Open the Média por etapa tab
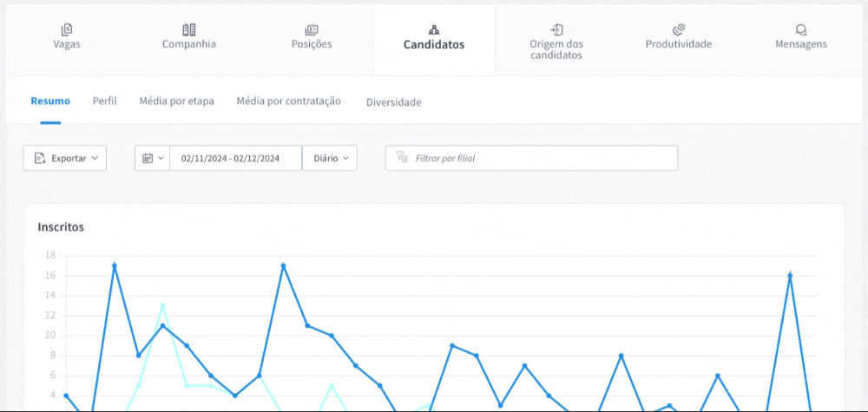Screen dimensions: 868x412 tap(176, 101)
